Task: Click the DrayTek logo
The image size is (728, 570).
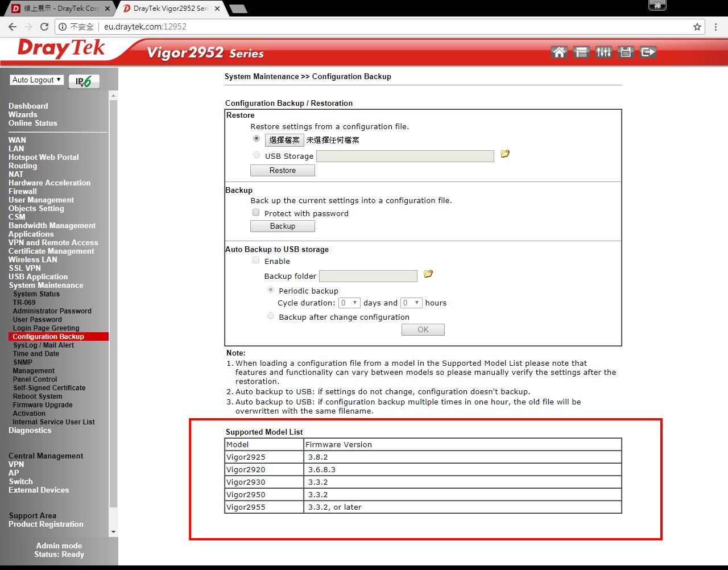Action: click(61, 49)
